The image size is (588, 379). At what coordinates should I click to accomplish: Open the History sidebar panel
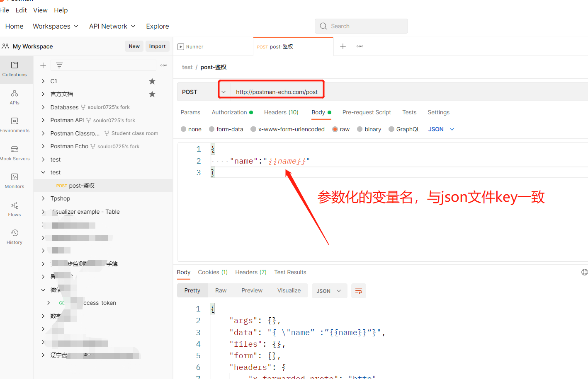pyautogui.click(x=15, y=237)
